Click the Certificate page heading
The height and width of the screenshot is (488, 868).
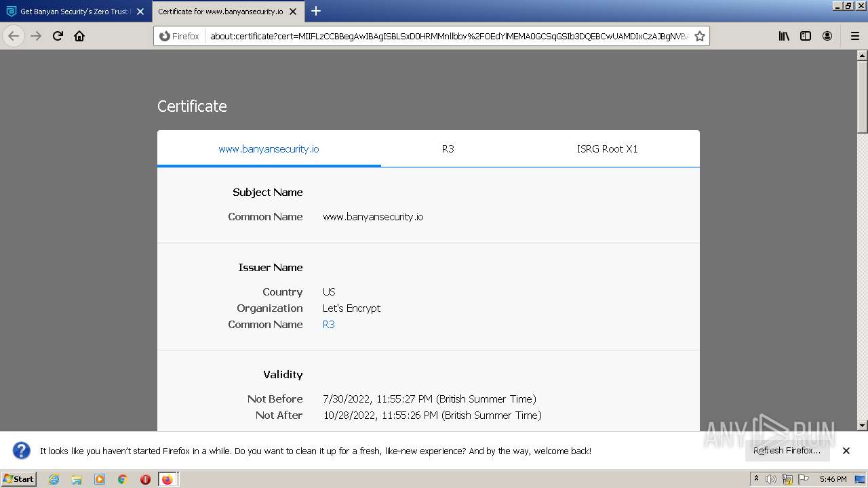[x=192, y=106]
